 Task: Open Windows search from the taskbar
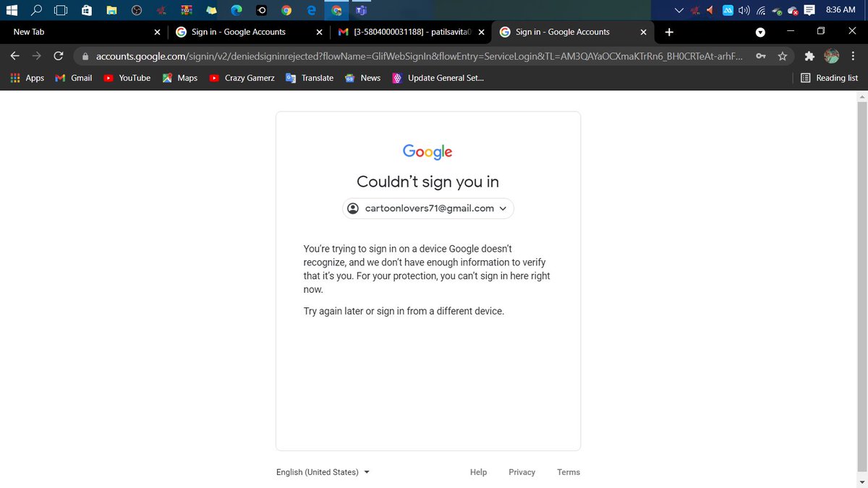click(36, 10)
